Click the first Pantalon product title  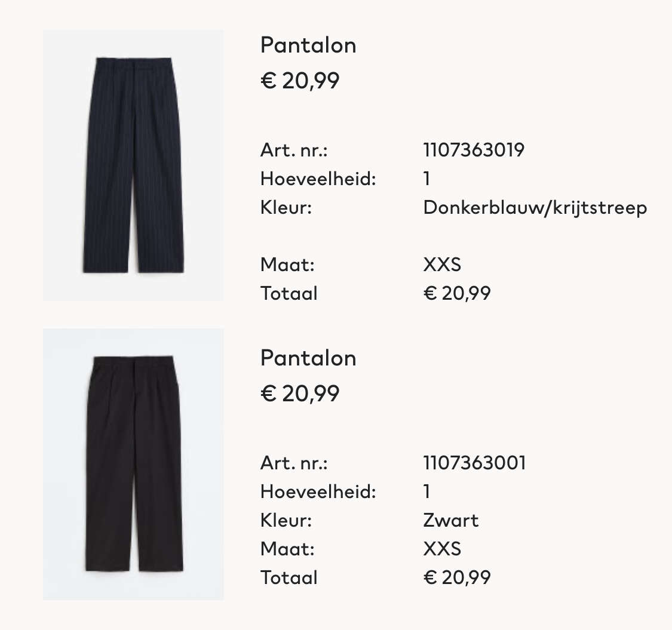pyautogui.click(x=308, y=45)
